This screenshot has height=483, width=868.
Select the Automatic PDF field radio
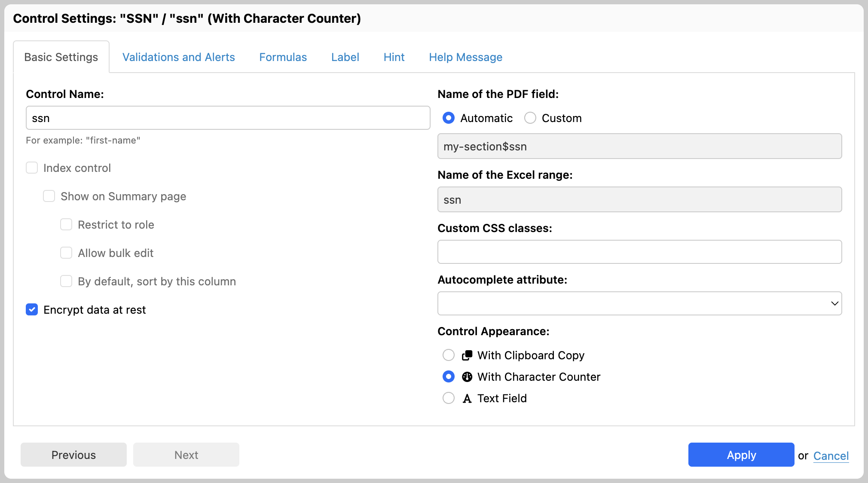coord(449,118)
